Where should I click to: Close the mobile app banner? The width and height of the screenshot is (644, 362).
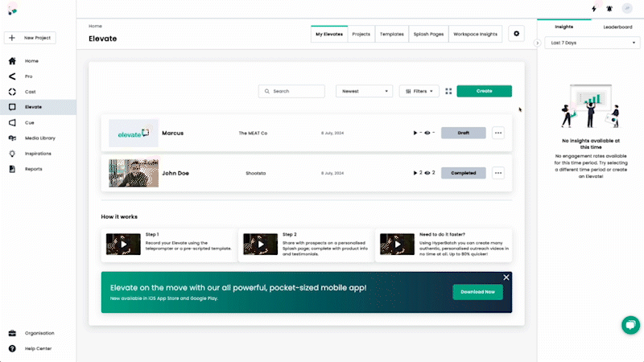pyautogui.click(x=506, y=278)
